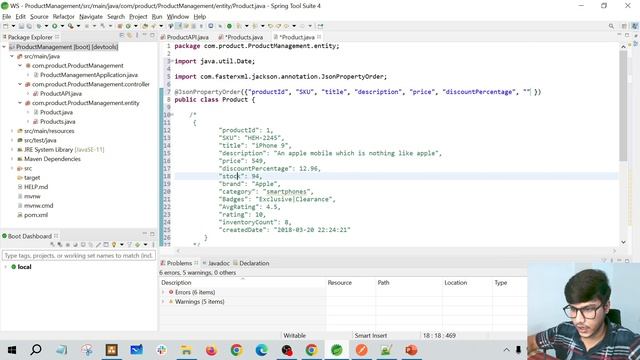Viewport: 640px width, 360px height.
Task: Collapse com.product.ProductManagement.controller package
Action: pos(20,84)
